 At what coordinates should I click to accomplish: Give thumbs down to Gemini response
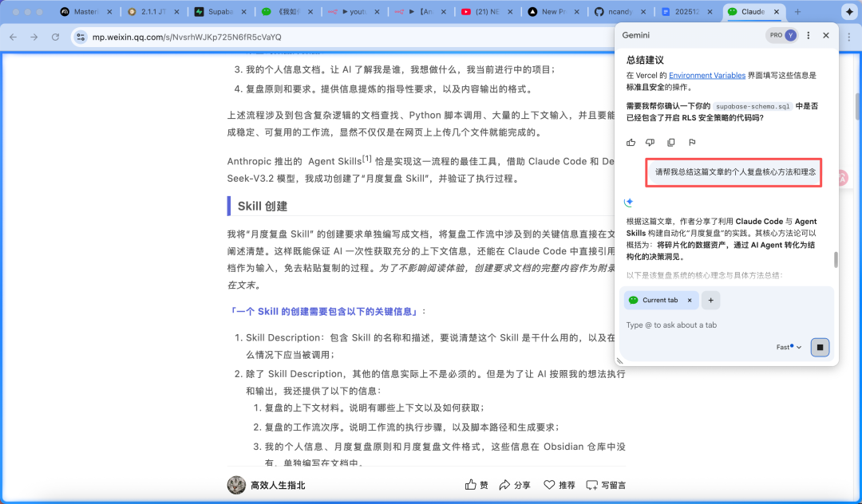(x=650, y=143)
